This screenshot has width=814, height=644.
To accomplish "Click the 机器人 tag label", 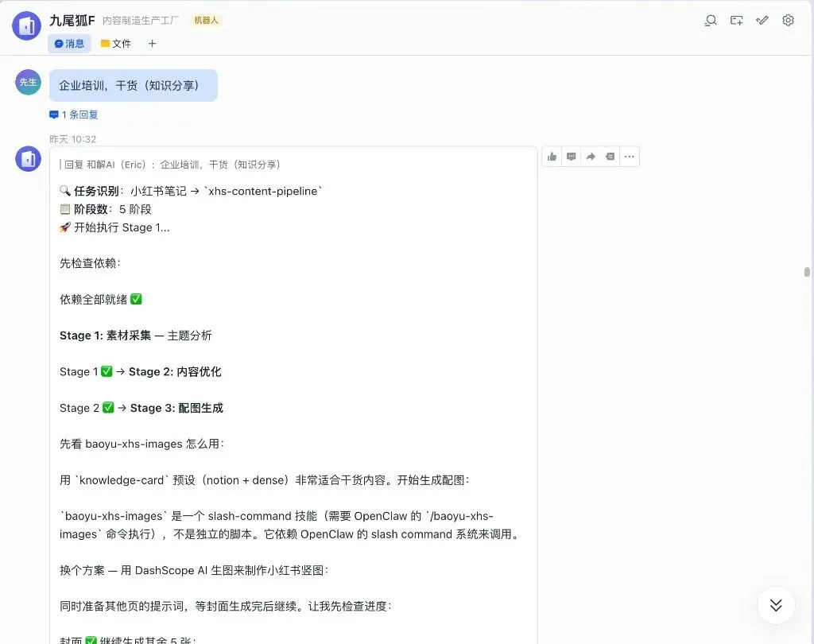I will point(206,20).
